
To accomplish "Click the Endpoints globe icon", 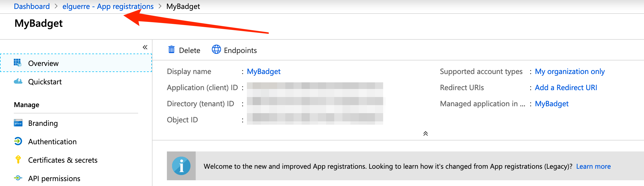I will 216,50.
